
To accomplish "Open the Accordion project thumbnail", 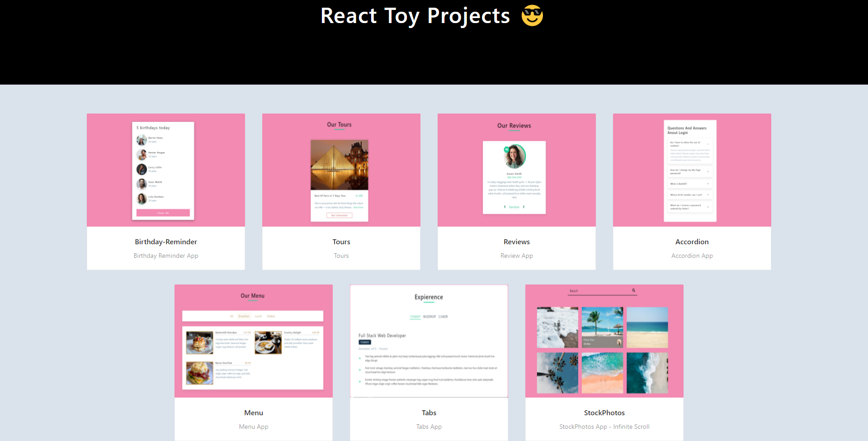I will pos(692,170).
